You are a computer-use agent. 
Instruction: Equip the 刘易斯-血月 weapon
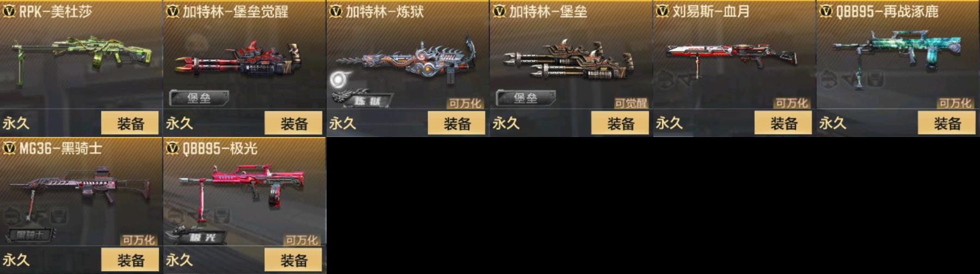pos(783,123)
